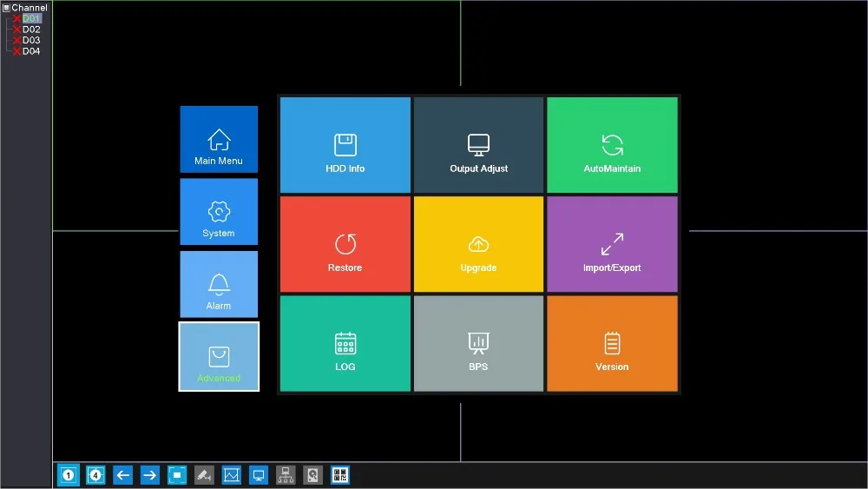The height and width of the screenshot is (489, 868).
Task: Open the Version info tile
Action: [x=612, y=343]
